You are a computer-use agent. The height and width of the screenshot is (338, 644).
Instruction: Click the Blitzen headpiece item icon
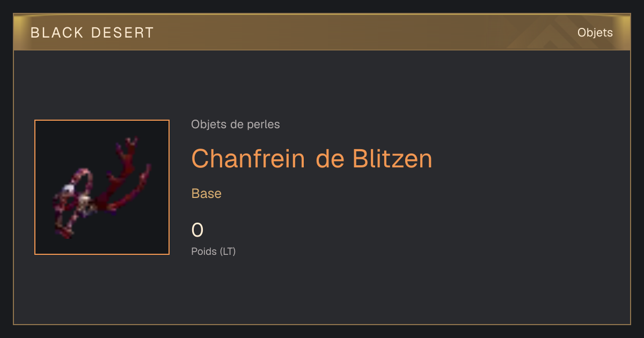tap(102, 187)
